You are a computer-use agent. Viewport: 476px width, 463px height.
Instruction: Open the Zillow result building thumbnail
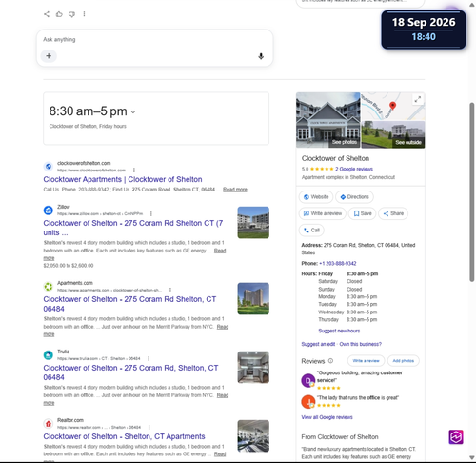tap(253, 222)
